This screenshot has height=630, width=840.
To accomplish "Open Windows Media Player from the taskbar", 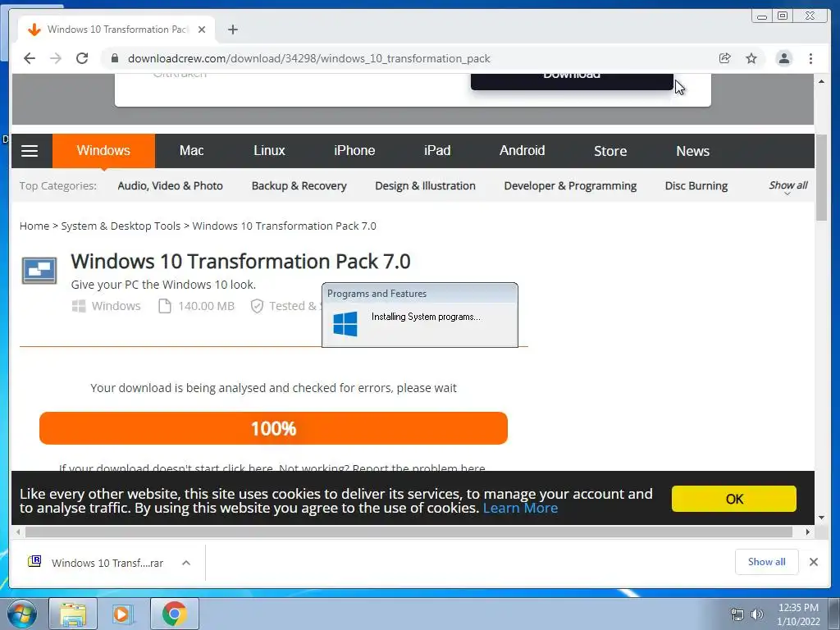I will (123, 614).
